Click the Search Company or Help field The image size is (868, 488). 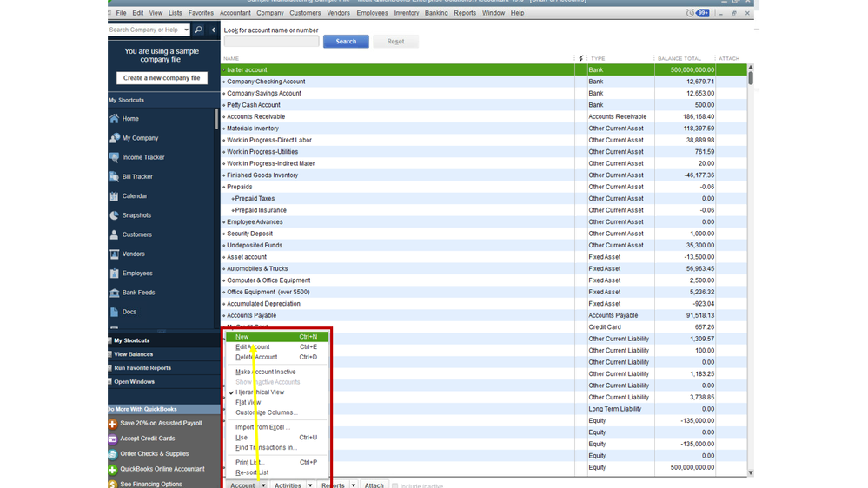[x=145, y=30]
